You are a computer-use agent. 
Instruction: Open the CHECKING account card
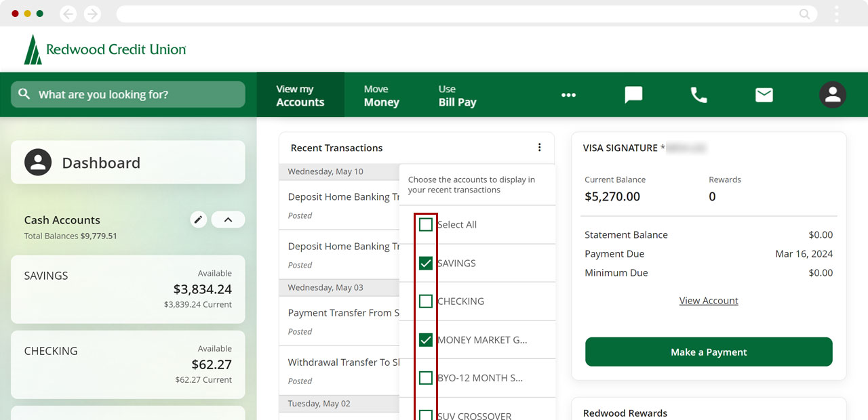128,364
